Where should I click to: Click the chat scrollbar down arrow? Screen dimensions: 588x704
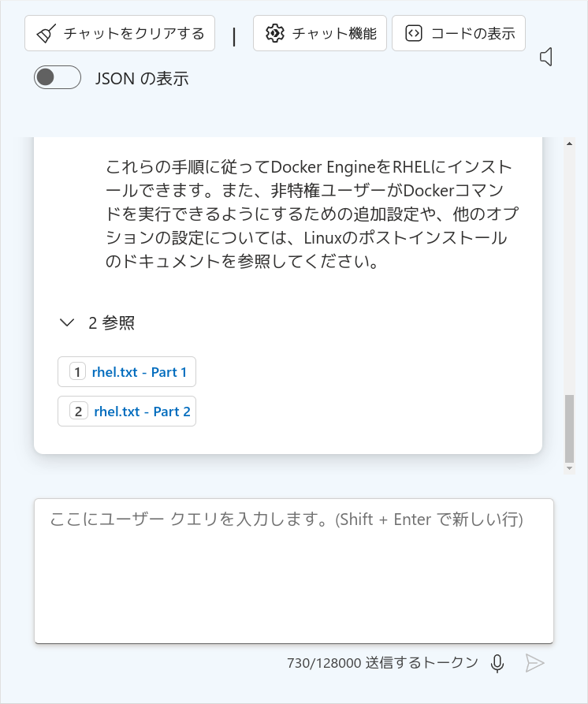569,468
